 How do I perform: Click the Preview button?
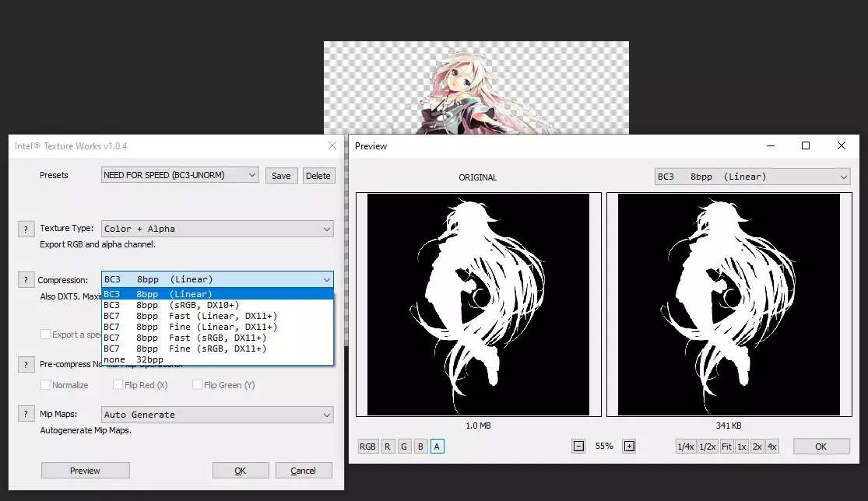pyautogui.click(x=86, y=471)
